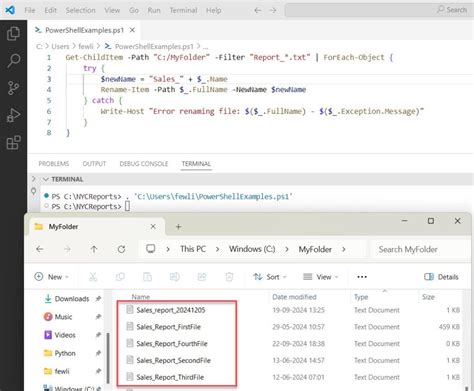Screen dimensions: 474x391
Task: Sort files by the Size column header
Action: 428,297
